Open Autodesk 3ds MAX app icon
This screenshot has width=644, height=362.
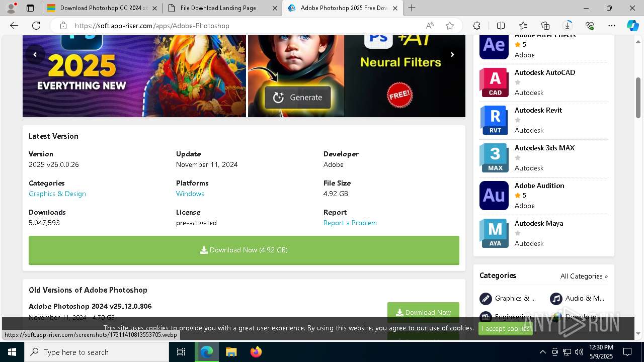[x=494, y=158]
